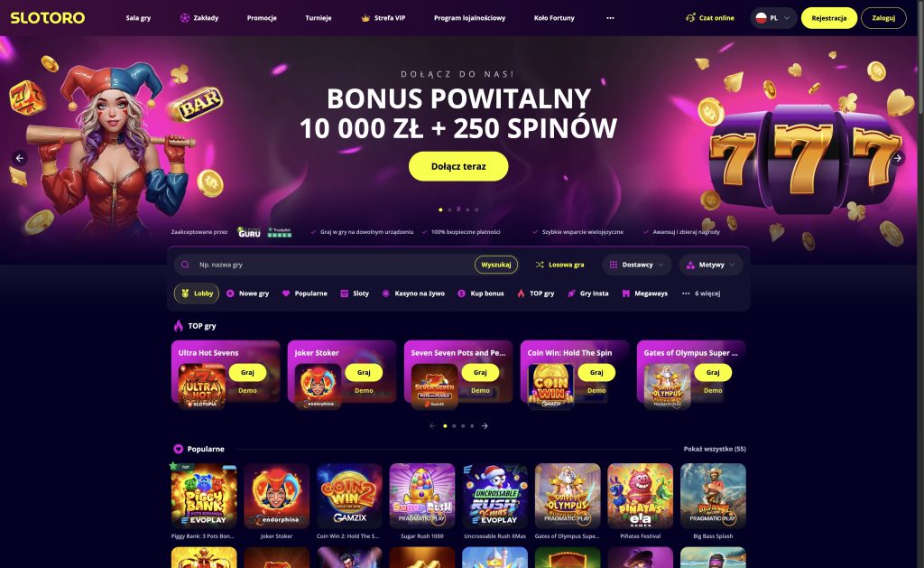Expand the Motywy dropdown
924x568 pixels.
(x=711, y=265)
